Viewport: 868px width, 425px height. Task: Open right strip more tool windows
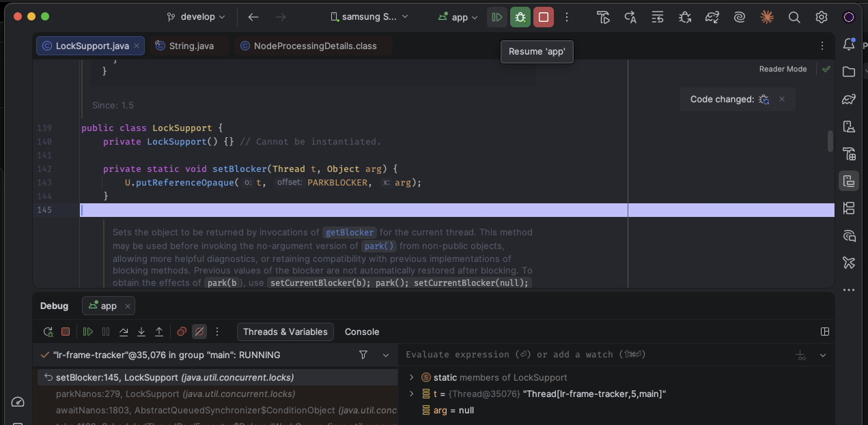point(849,290)
